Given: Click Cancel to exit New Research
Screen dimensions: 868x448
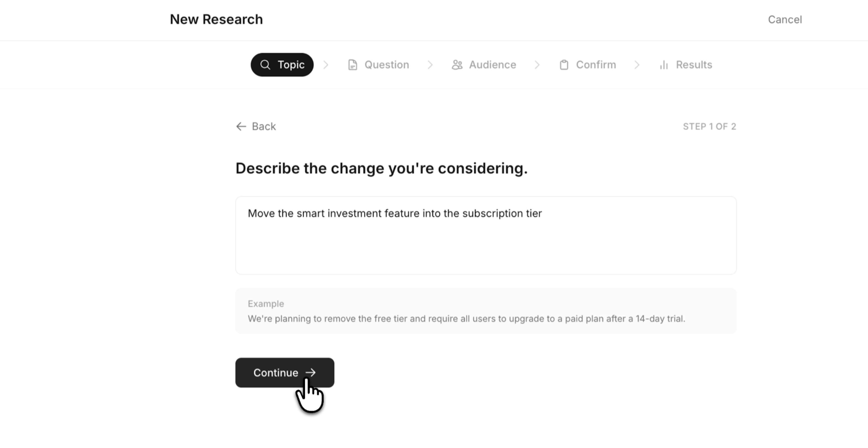Looking at the screenshot, I should click(x=785, y=19).
